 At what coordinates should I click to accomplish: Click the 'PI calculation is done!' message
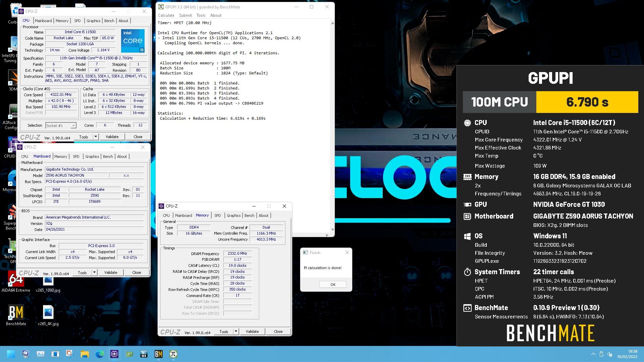323,268
